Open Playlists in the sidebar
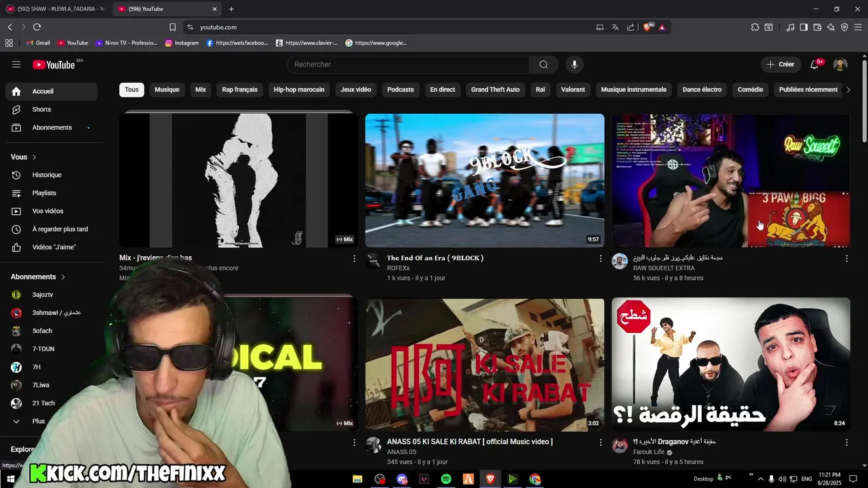The image size is (868, 488). [x=52, y=193]
